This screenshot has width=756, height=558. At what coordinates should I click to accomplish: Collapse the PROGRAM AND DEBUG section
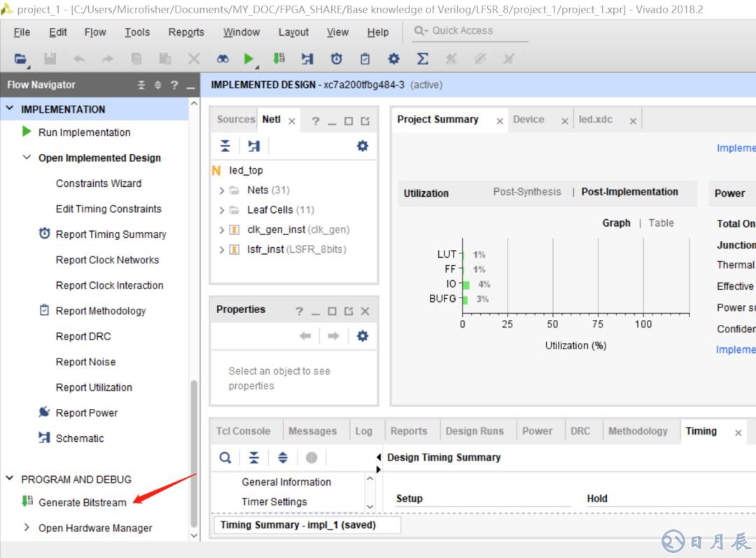10,479
